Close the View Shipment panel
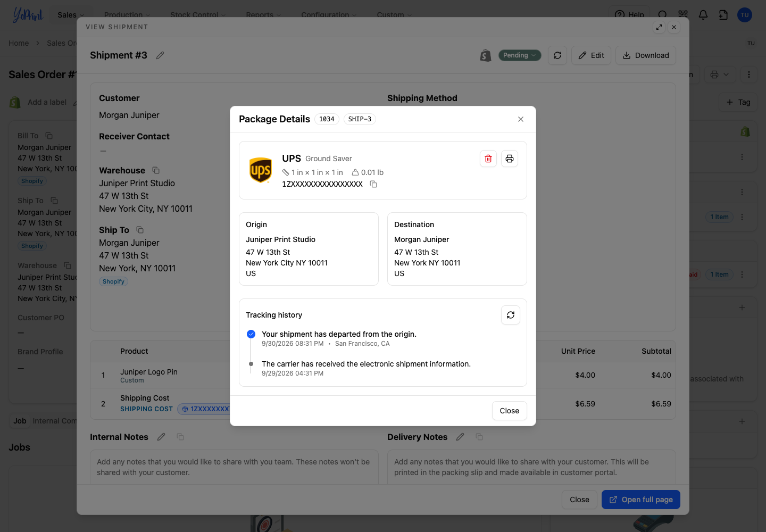The height and width of the screenshot is (532, 766). tap(674, 27)
